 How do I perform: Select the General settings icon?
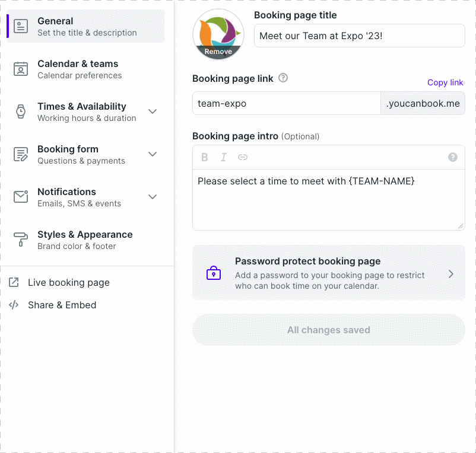[20, 26]
